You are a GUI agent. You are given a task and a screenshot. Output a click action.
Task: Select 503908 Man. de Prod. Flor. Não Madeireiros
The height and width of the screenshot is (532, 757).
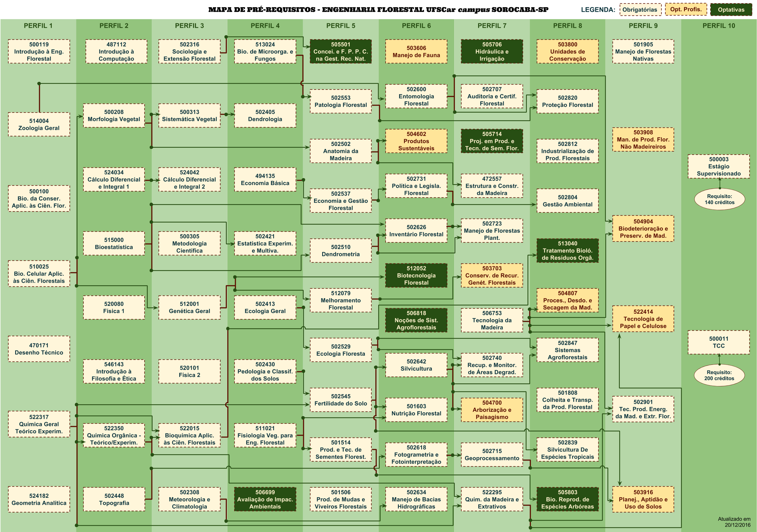(x=643, y=139)
